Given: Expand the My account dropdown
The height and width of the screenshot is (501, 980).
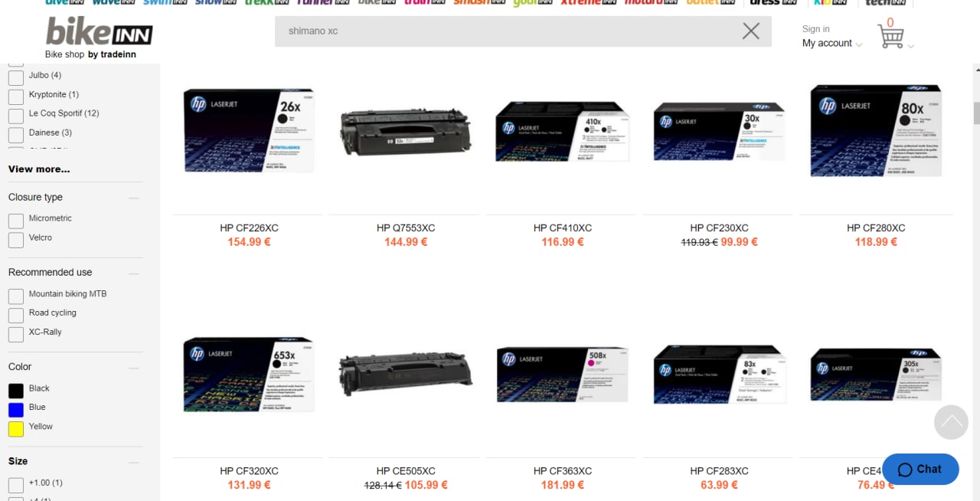Looking at the screenshot, I should pos(831,44).
